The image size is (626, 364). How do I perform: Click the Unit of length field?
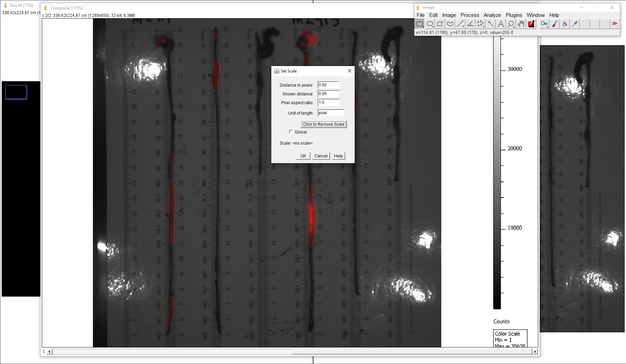330,113
